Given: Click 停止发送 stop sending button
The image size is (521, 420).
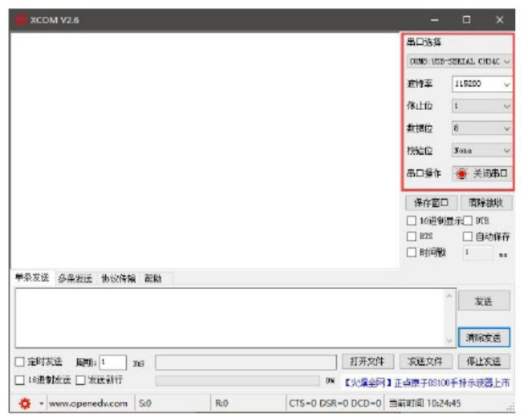Looking at the screenshot, I should (484, 361).
